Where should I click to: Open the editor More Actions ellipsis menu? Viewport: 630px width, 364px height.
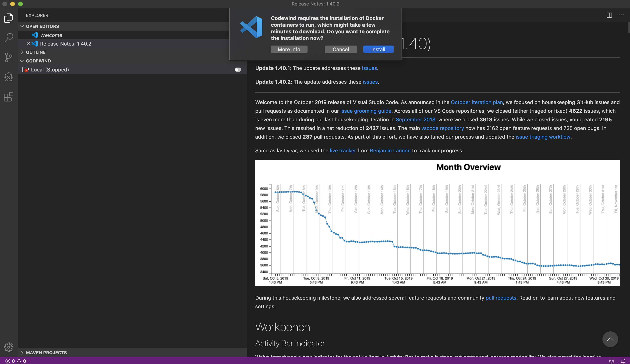coord(622,15)
